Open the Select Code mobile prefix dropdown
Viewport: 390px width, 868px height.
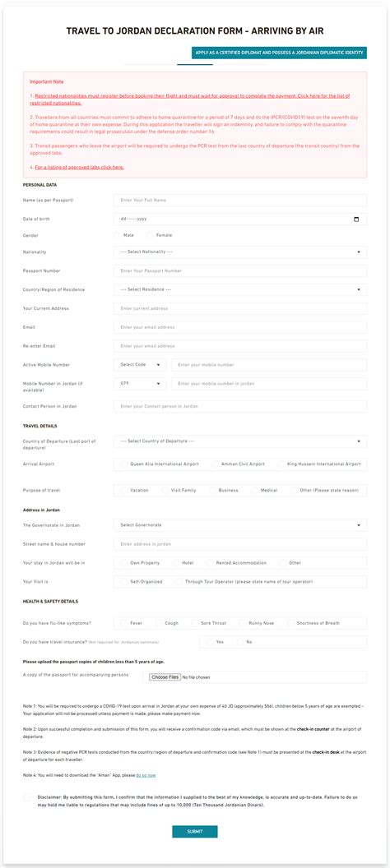point(140,365)
